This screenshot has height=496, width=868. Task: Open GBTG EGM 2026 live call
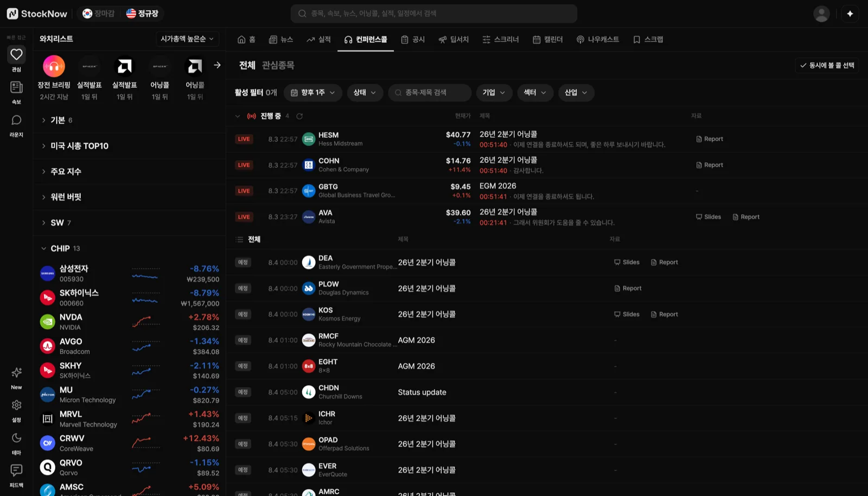(546, 191)
